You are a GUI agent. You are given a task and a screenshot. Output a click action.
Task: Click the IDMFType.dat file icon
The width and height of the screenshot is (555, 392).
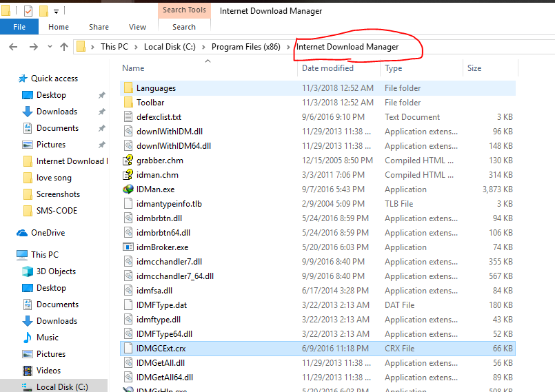(128, 305)
